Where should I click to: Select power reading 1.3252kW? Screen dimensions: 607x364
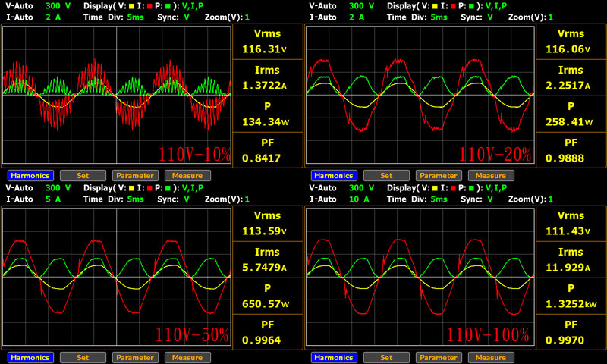[x=571, y=304]
